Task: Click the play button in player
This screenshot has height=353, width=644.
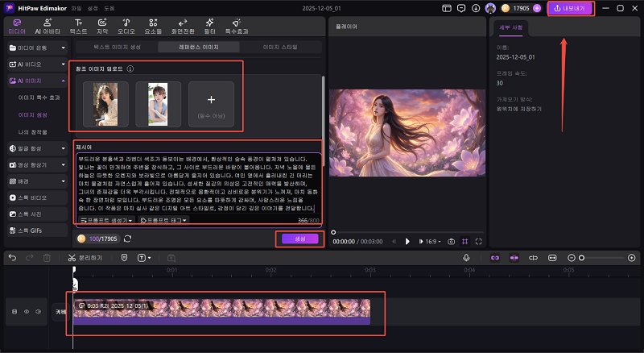Action: click(x=407, y=242)
